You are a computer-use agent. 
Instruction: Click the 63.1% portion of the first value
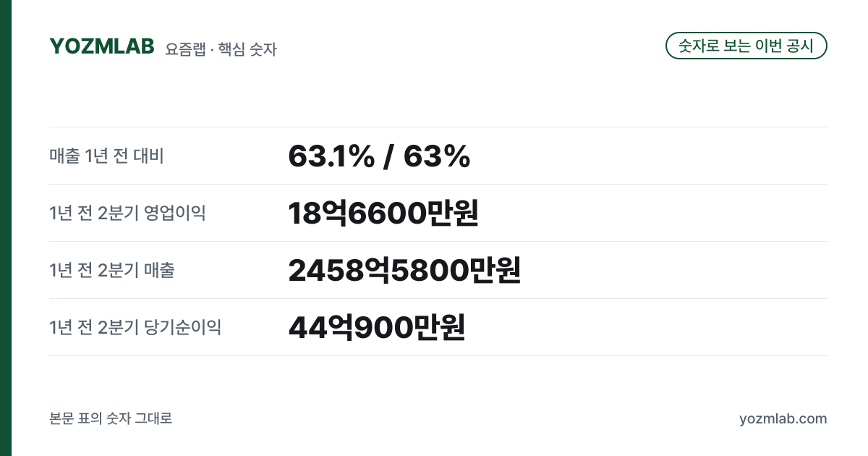331,156
